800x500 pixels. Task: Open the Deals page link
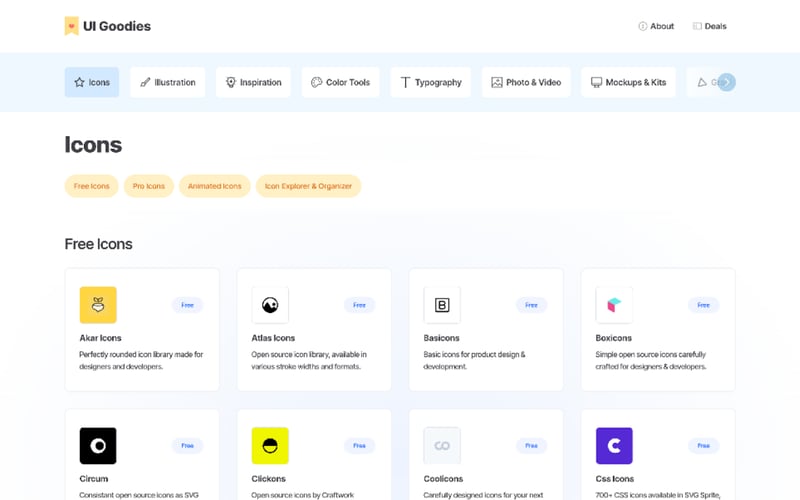click(x=709, y=26)
